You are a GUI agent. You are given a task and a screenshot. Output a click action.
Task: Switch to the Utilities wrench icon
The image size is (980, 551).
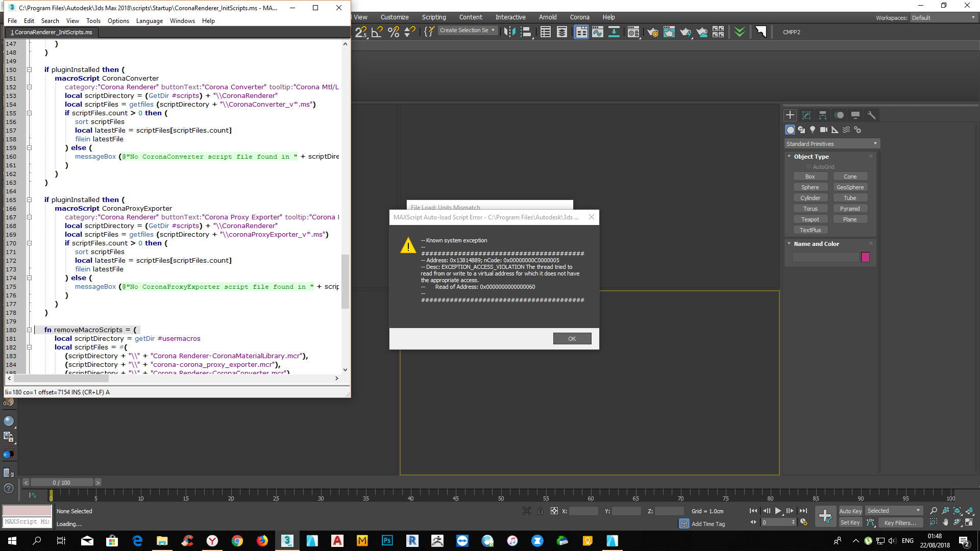pyautogui.click(x=872, y=115)
